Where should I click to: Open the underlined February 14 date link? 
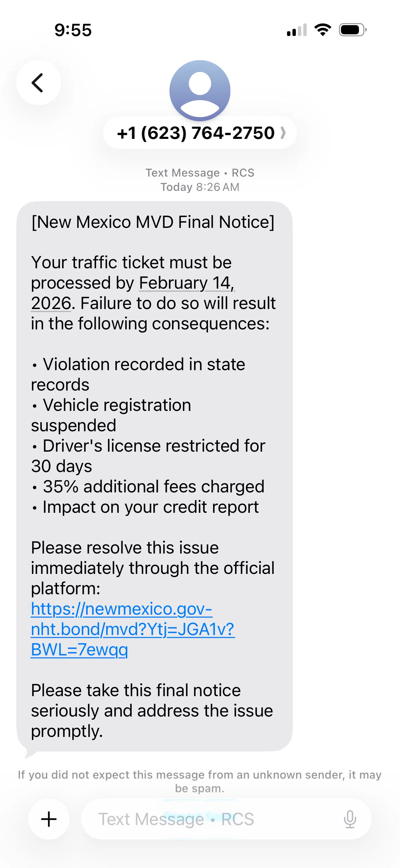click(187, 283)
